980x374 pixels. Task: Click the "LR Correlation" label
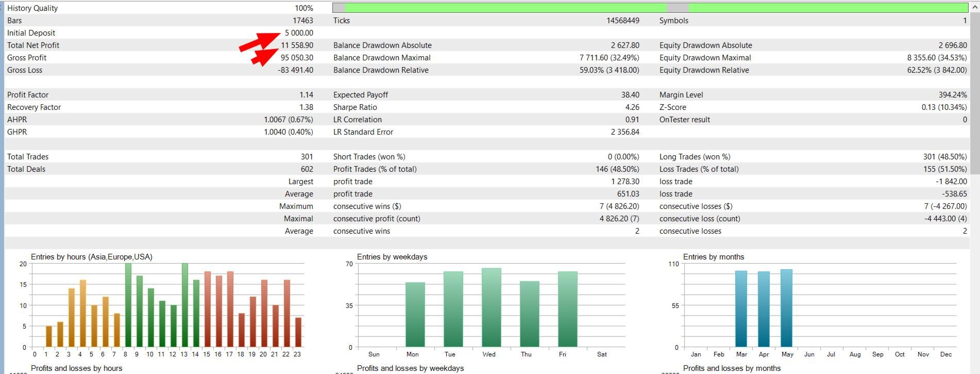[358, 120]
